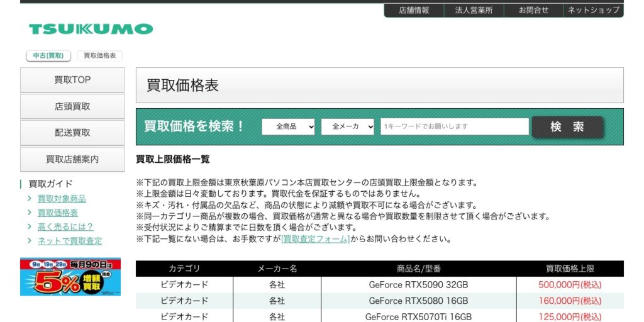Expand the 全商品 category dropdown

[x=288, y=126]
